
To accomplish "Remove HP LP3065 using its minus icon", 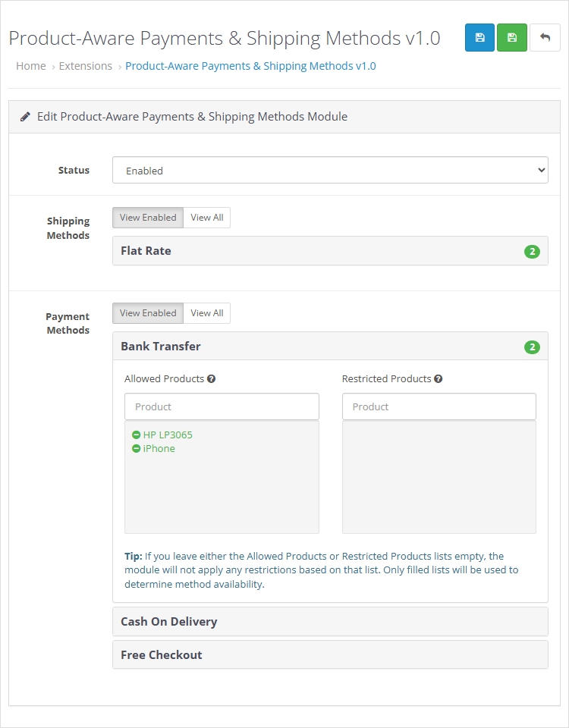I will coord(136,435).
